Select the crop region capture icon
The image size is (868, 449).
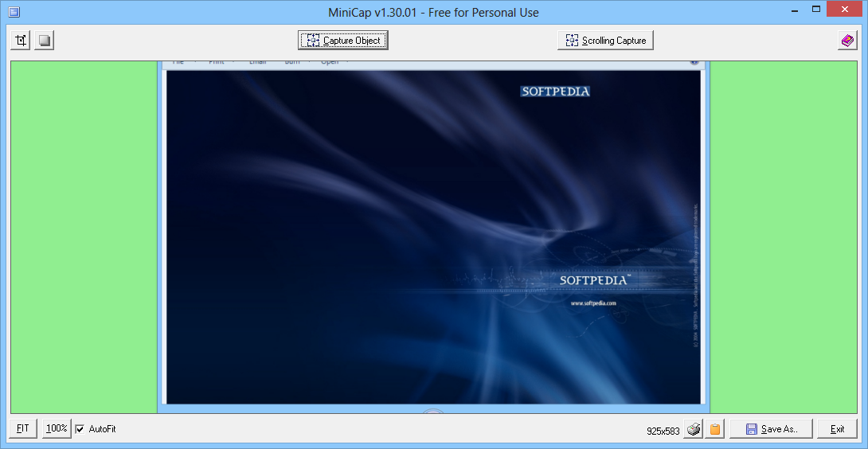point(21,41)
